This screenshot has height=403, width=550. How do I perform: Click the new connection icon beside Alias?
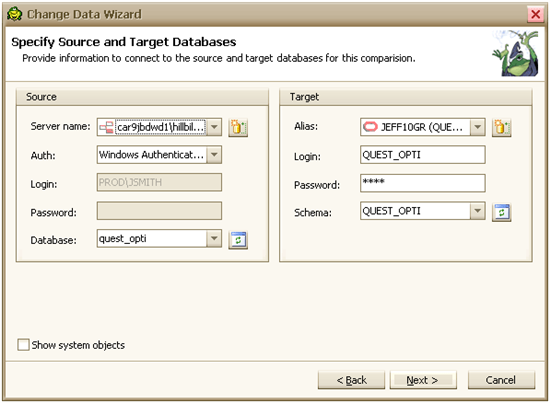pos(502,127)
